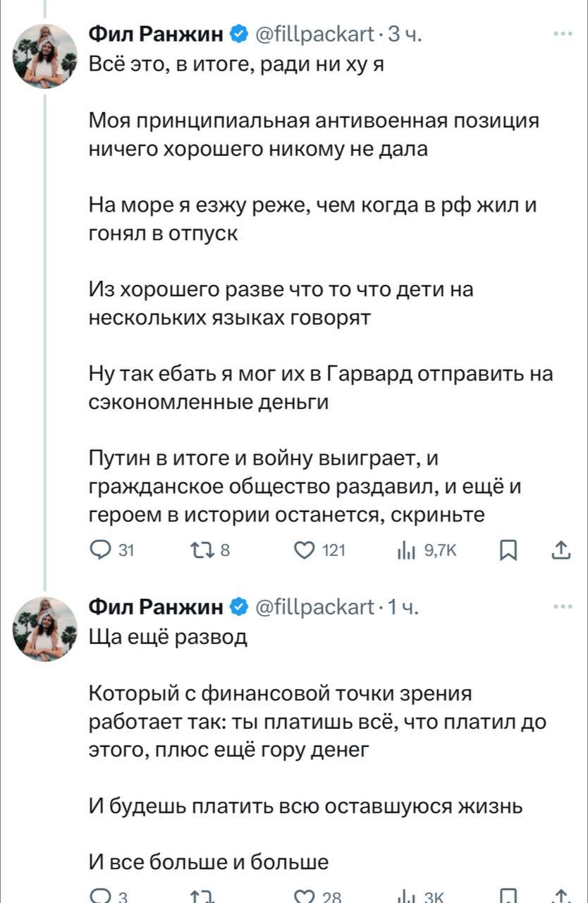The width and height of the screenshot is (588, 903).
Task: Click the first tweet's profile avatar
Action: [46, 56]
